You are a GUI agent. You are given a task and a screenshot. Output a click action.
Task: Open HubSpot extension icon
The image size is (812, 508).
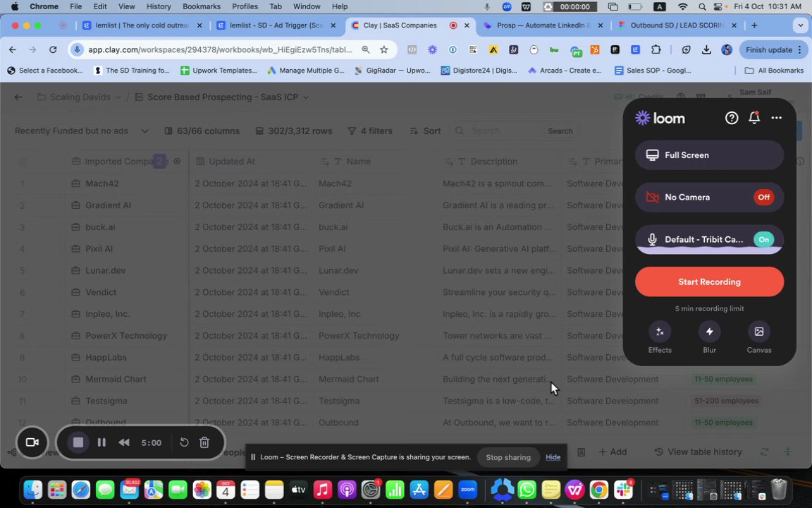tap(594, 50)
